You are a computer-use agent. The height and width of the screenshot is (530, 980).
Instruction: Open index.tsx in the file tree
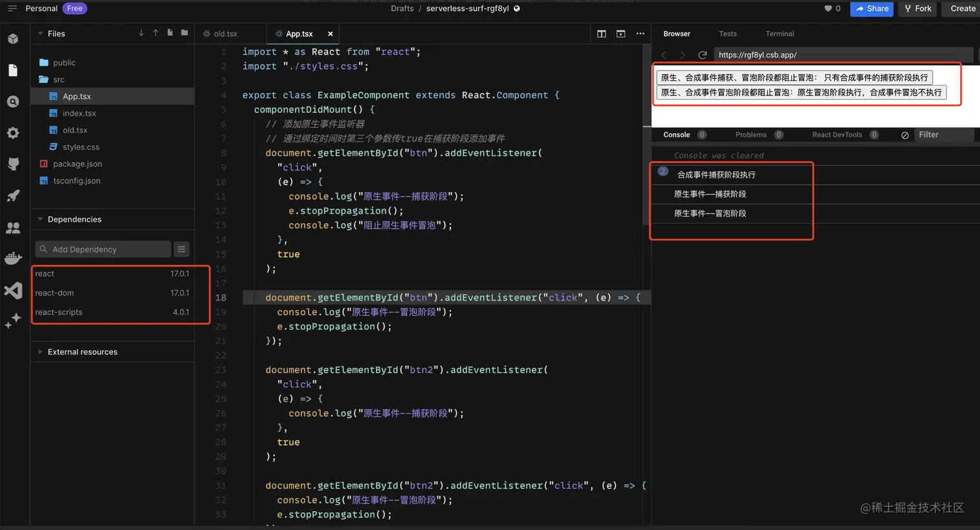(113, 114)
